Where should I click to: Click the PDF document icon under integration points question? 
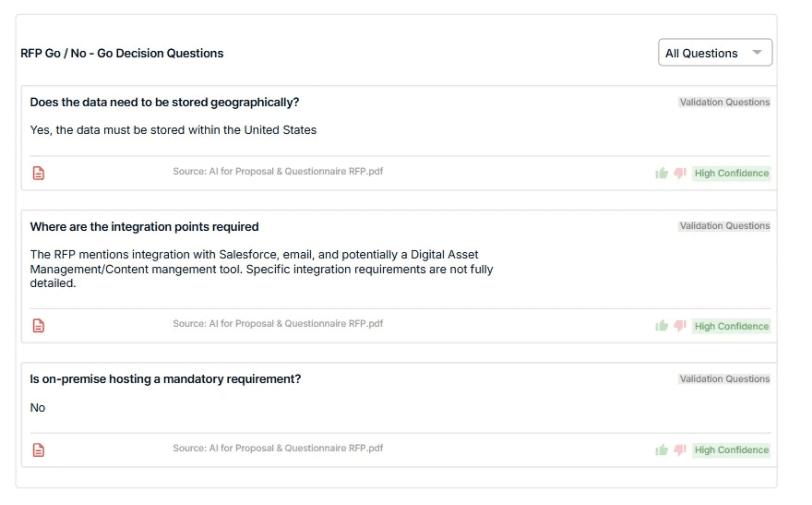pyautogui.click(x=38, y=326)
